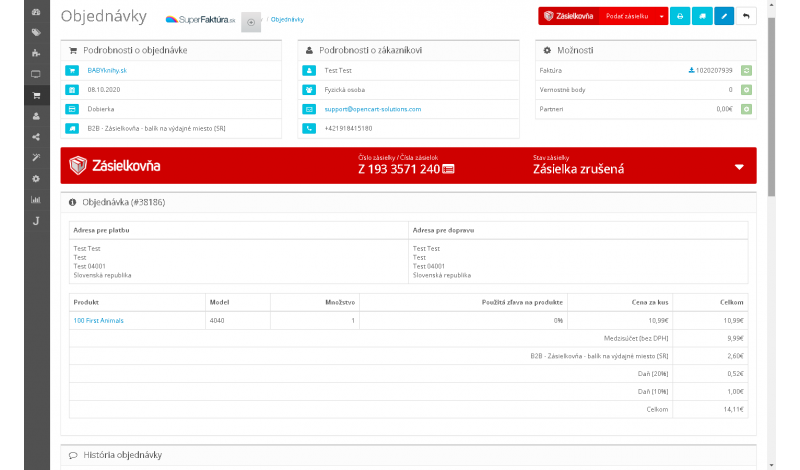
Task: Click the Fyzická osoba customer type text
Action: coord(345,90)
